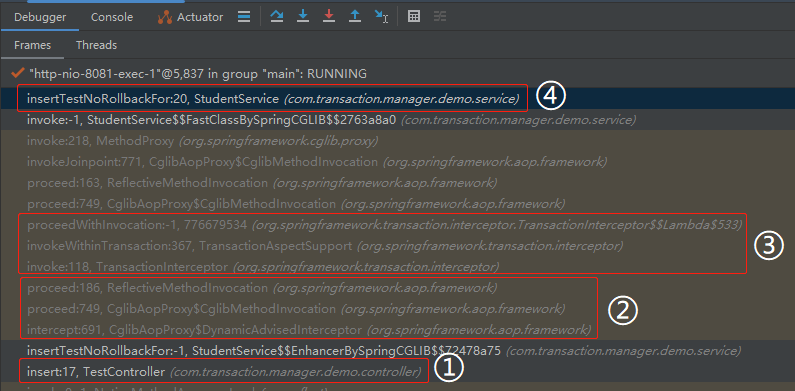Click the Show Execution Point icon
Viewport: 795px width, 391px height.
click(244, 17)
